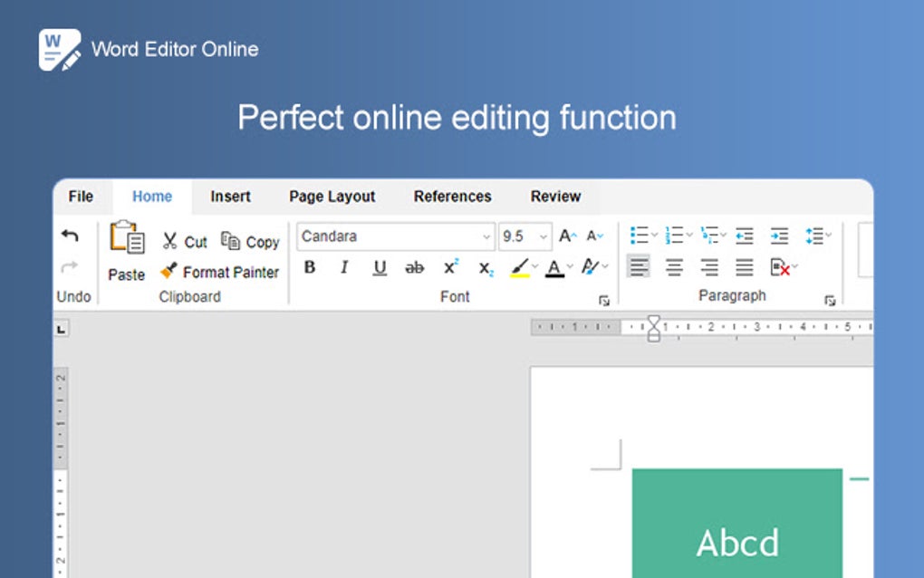Select Justify alignment option
924x578 pixels.
click(x=745, y=267)
